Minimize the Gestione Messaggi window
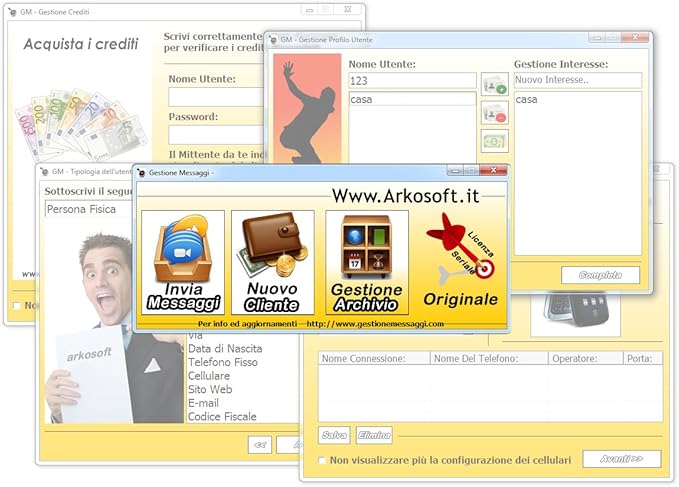The width and height of the screenshot is (679, 487). tap(455, 171)
